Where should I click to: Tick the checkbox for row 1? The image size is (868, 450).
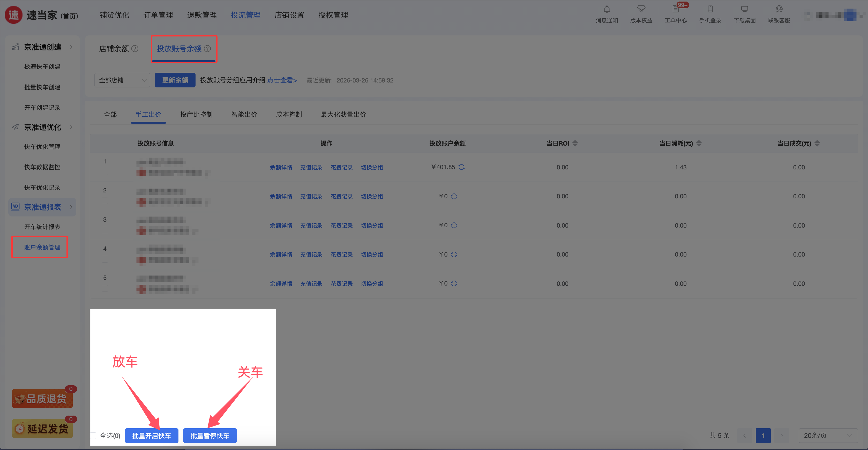tap(105, 172)
